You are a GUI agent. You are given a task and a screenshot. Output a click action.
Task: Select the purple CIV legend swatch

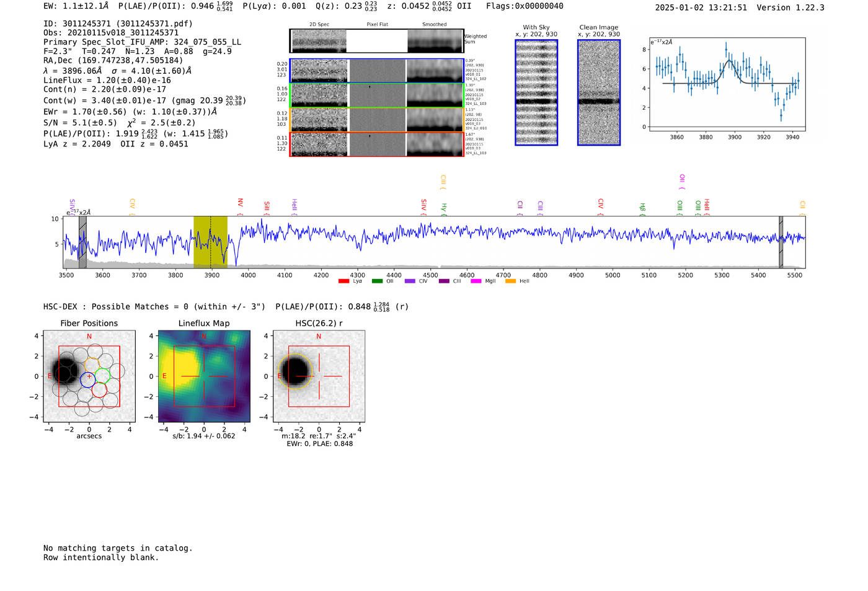coord(410,282)
